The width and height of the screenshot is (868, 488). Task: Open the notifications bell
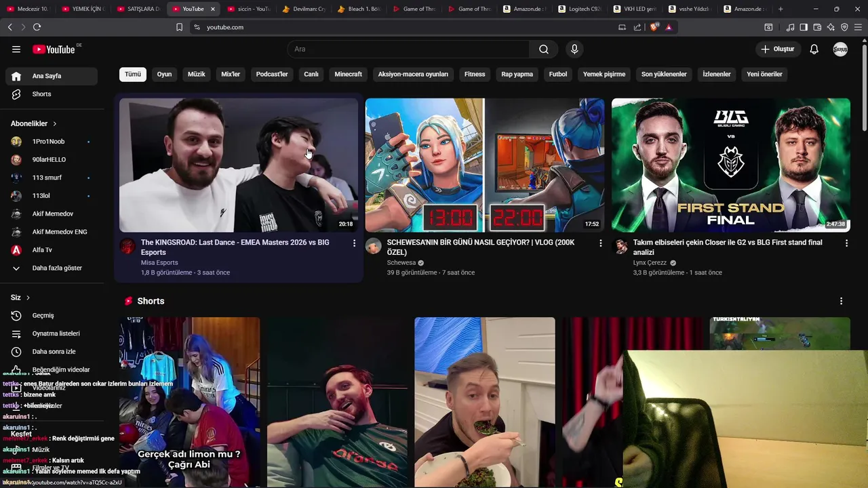[814, 49]
